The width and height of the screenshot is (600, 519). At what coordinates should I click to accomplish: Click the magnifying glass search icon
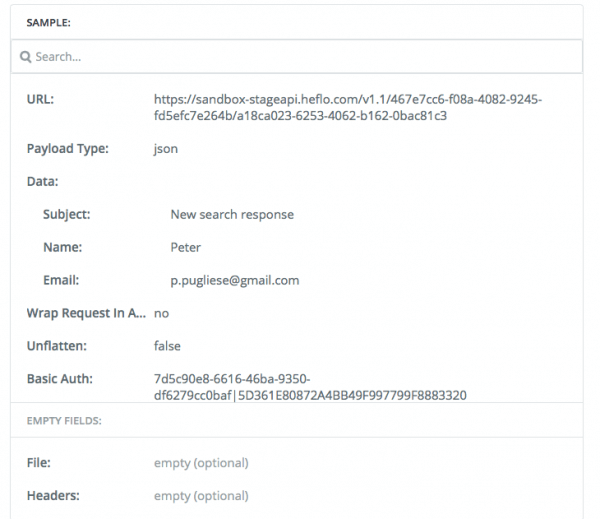click(x=26, y=57)
